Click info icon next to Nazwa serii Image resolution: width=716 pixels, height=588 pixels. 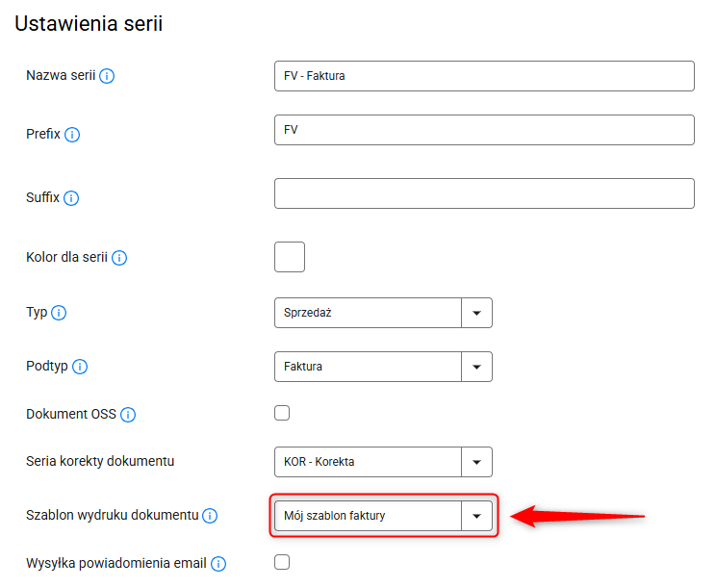pos(107,76)
